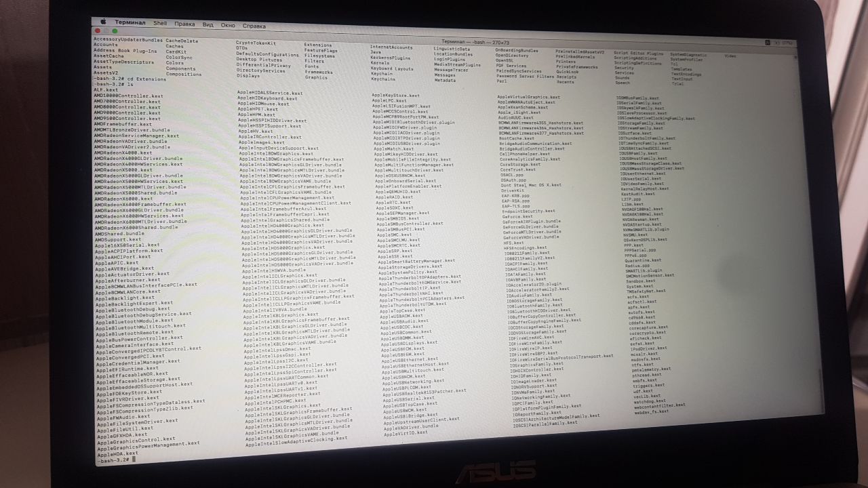This screenshot has height=488, width=868.
Task: Click the '-bash-3.2# ls' command line
Action: [113, 84]
